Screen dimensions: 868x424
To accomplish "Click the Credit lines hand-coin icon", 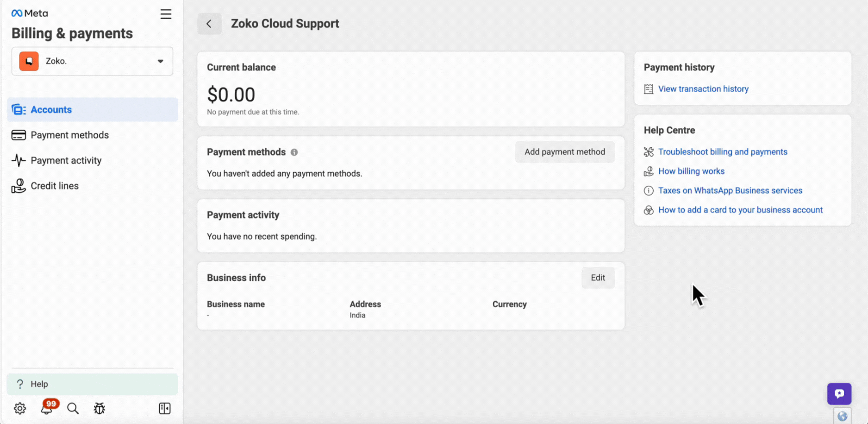I will click(19, 186).
